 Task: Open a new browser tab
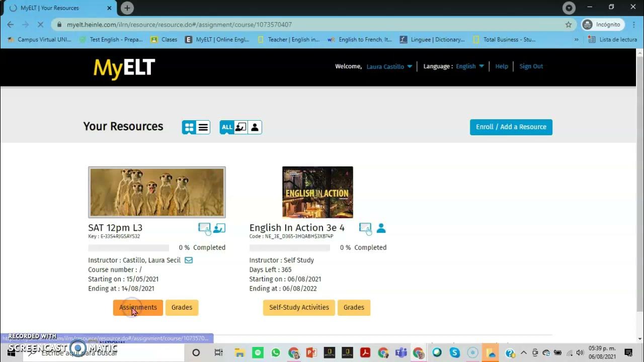[127, 8]
